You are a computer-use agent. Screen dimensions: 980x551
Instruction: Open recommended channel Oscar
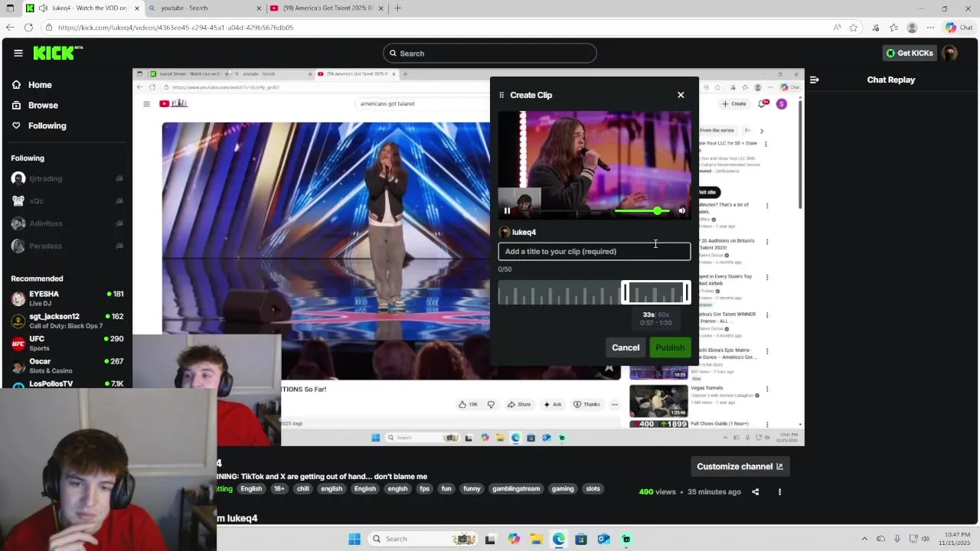coord(67,366)
